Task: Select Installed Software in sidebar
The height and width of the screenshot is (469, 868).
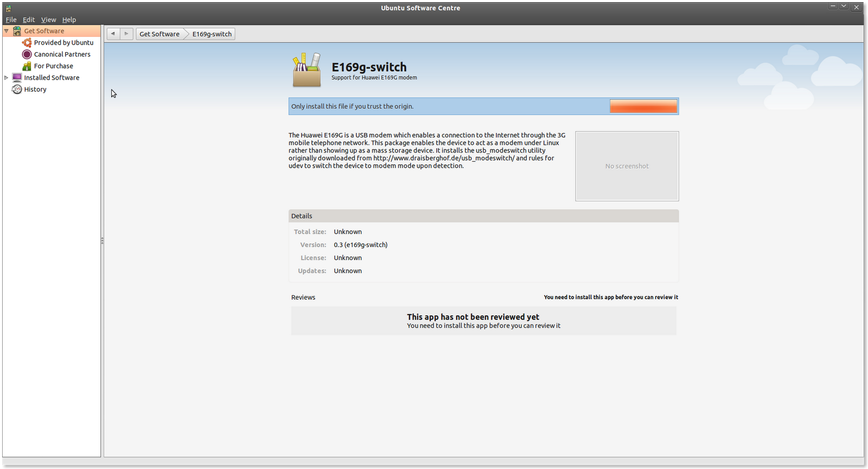Action: pos(52,78)
